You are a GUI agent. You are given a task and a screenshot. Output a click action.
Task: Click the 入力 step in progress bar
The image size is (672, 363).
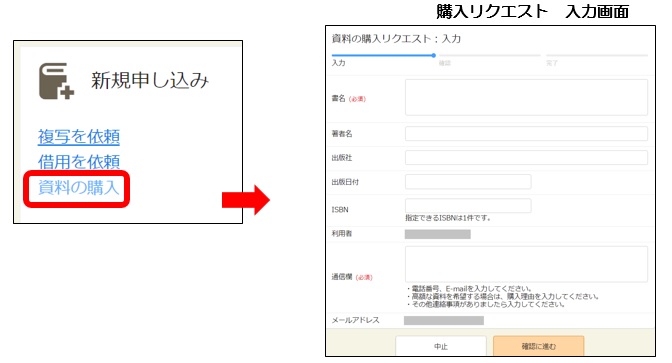tap(338, 63)
